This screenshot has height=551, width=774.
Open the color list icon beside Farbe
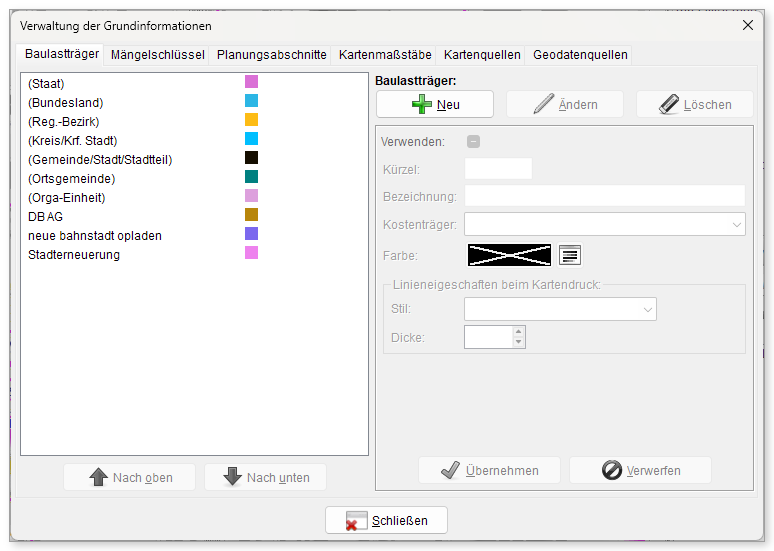tap(570, 255)
